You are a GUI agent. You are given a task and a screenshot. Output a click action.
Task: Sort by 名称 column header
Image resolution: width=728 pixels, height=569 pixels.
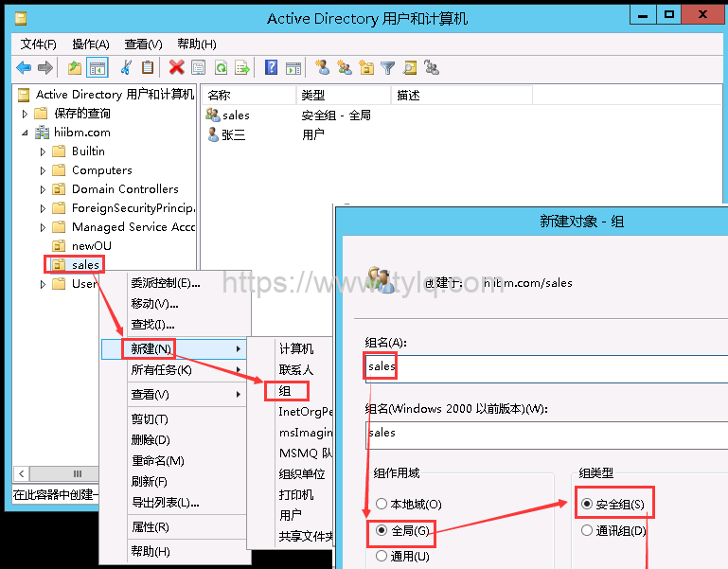[249, 96]
